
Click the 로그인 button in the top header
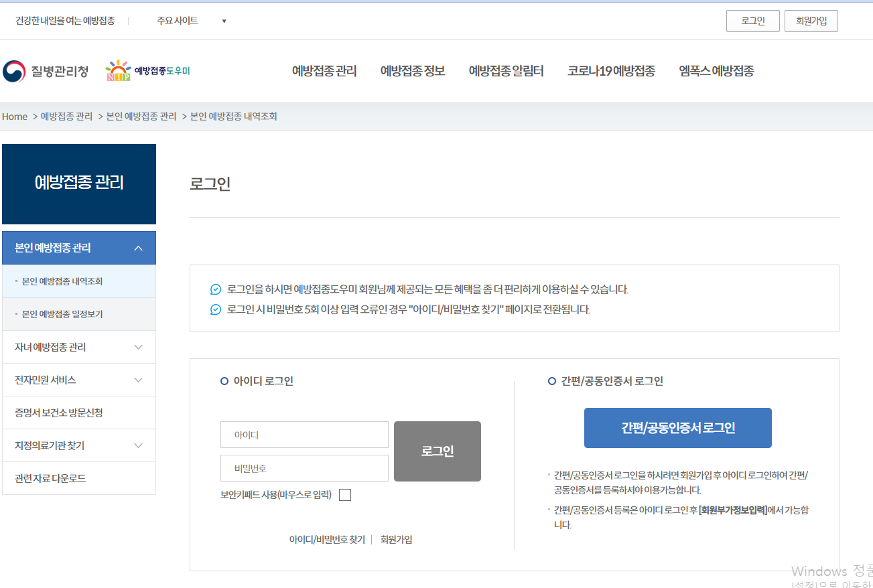coord(753,21)
